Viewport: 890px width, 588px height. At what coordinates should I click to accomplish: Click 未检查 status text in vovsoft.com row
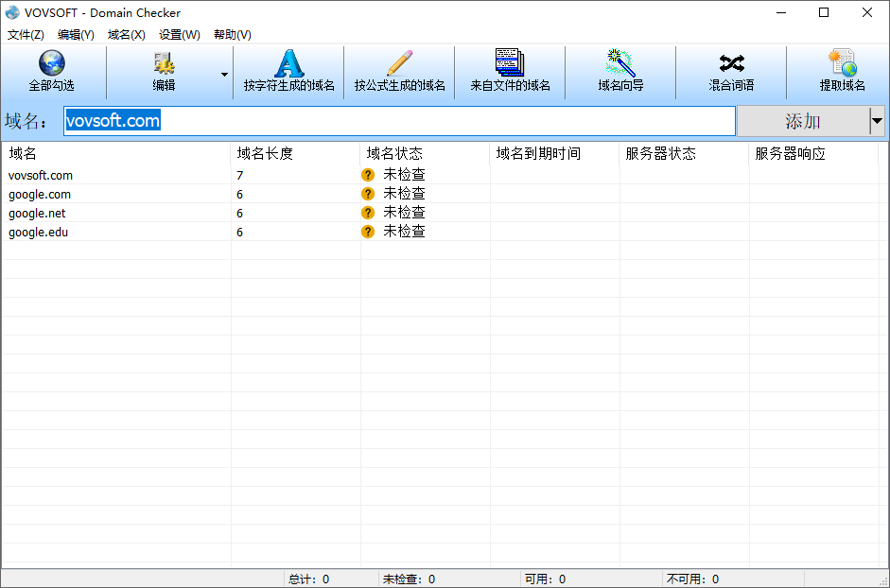(x=404, y=175)
